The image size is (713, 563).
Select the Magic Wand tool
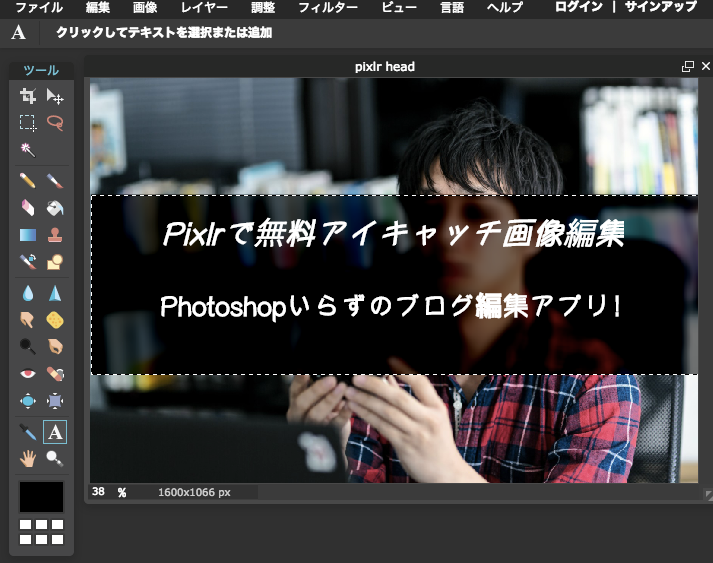pos(28,150)
